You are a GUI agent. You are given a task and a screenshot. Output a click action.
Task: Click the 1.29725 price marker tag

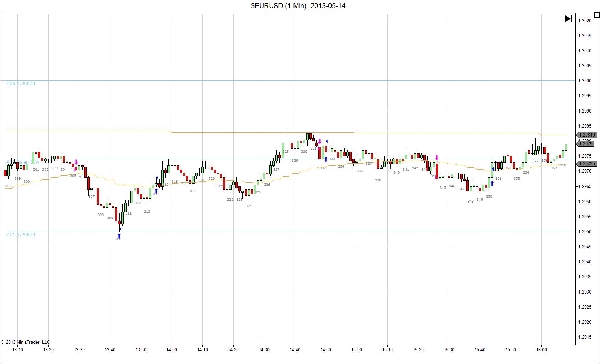tap(587, 164)
